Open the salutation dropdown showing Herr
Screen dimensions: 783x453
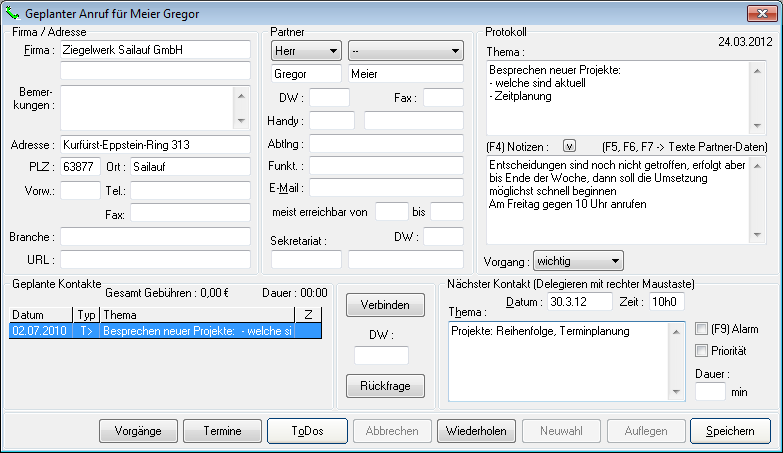pos(306,50)
